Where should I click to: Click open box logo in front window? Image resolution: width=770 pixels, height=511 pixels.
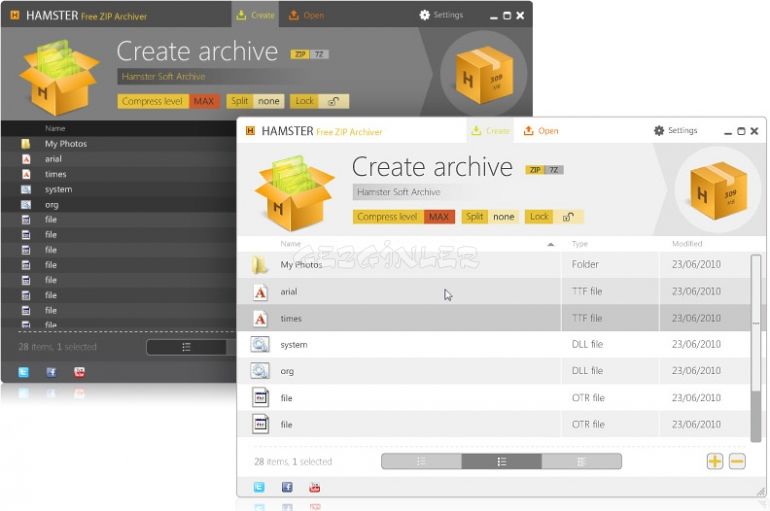pyautogui.click(x=295, y=193)
